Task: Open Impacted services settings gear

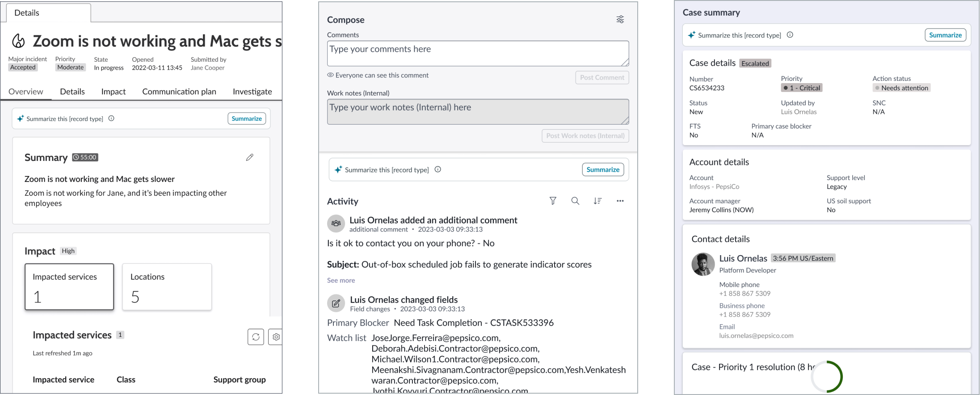Action: tap(276, 337)
